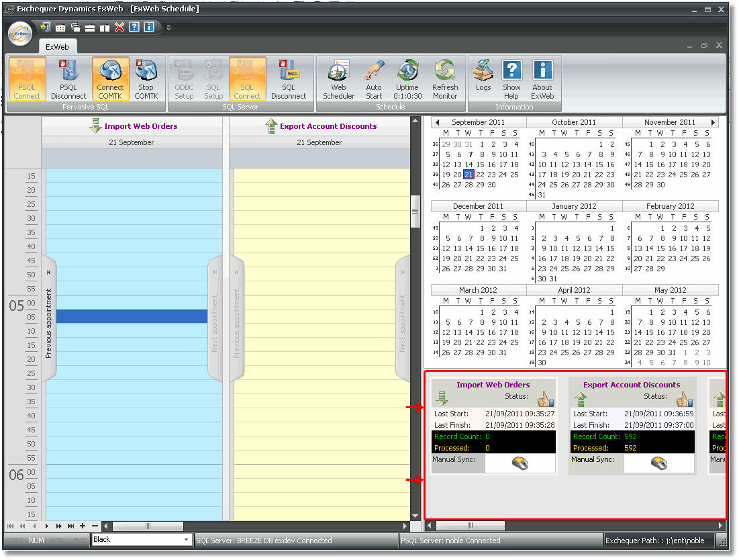Click the SQL Server connection status text
The width and height of the screenshot is (739, 560).
click(x=264, y=541)
